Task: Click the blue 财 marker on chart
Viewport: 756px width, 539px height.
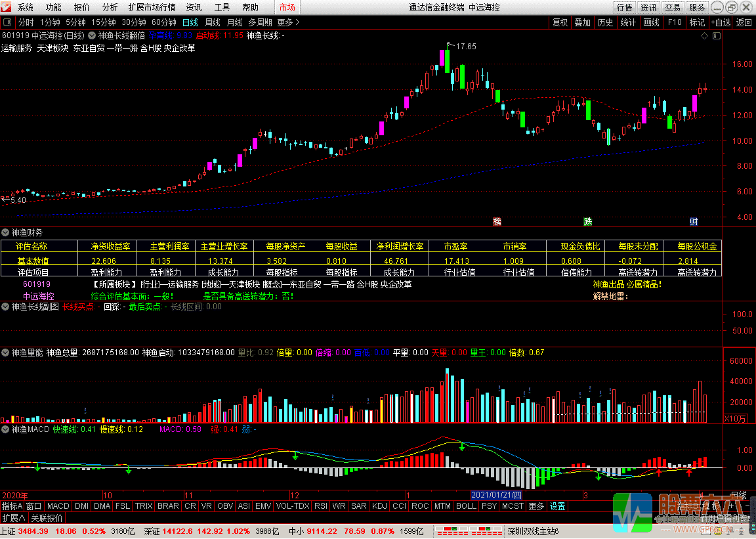Action: pyautogui.click(x=693, y=221)
